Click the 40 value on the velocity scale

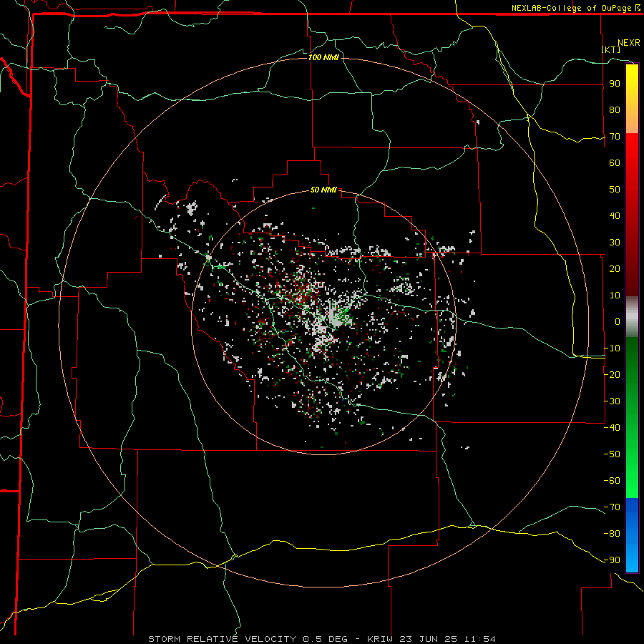(x=615, y=216)
